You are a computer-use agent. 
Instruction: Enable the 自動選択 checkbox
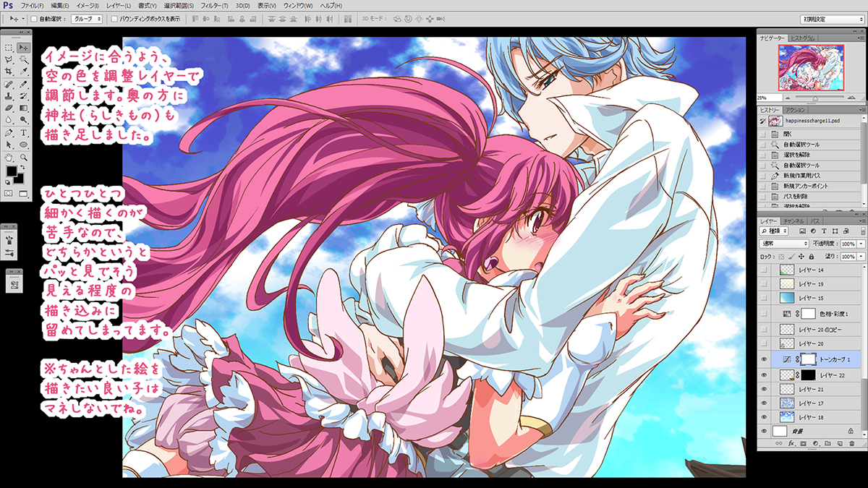tap(35, 18)
